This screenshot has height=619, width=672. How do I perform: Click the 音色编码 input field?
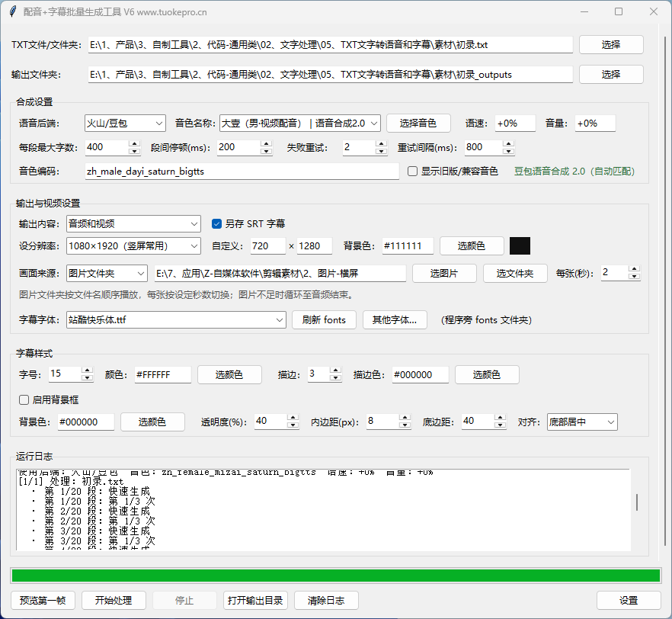[x=242, y=172]
